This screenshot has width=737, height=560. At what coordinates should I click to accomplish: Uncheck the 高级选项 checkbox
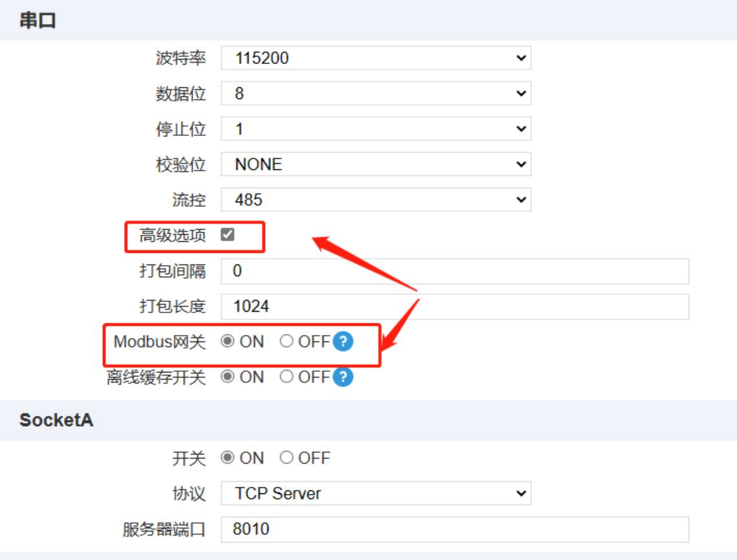(228, 235)
